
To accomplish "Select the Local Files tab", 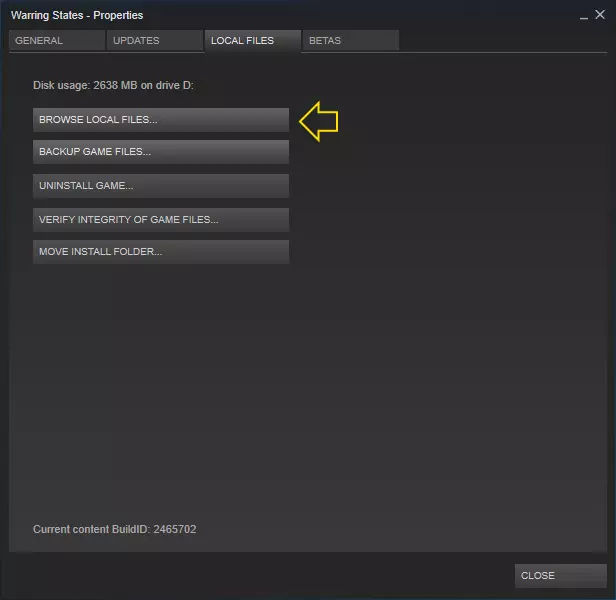I will 253,40.
